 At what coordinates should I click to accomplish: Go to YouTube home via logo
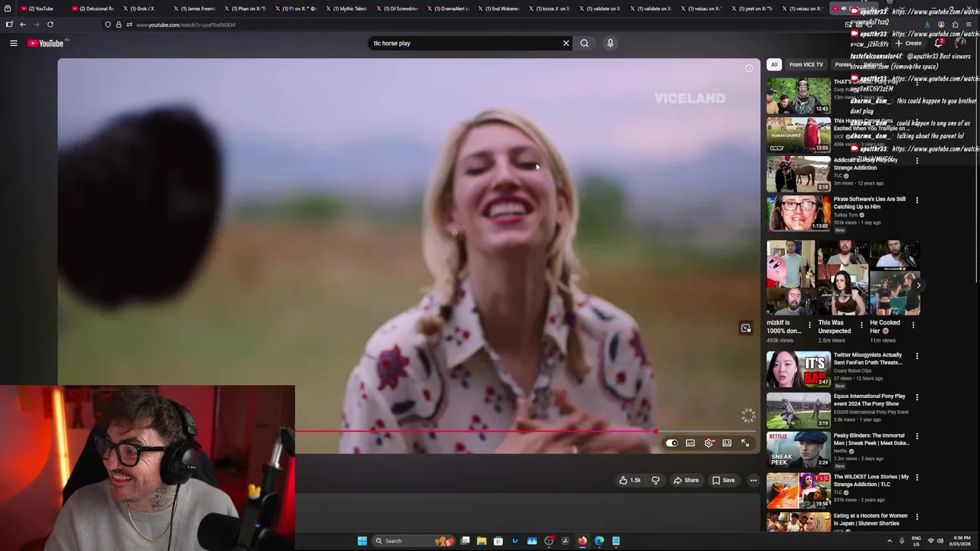coord(46,43)
